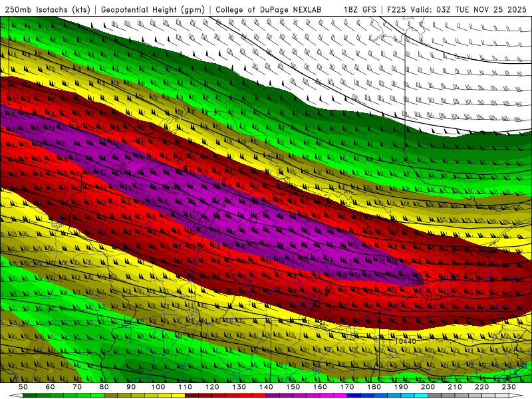
Task: Pick the darkest green swatch in the colorbar
Action: (x=30, y=395)
